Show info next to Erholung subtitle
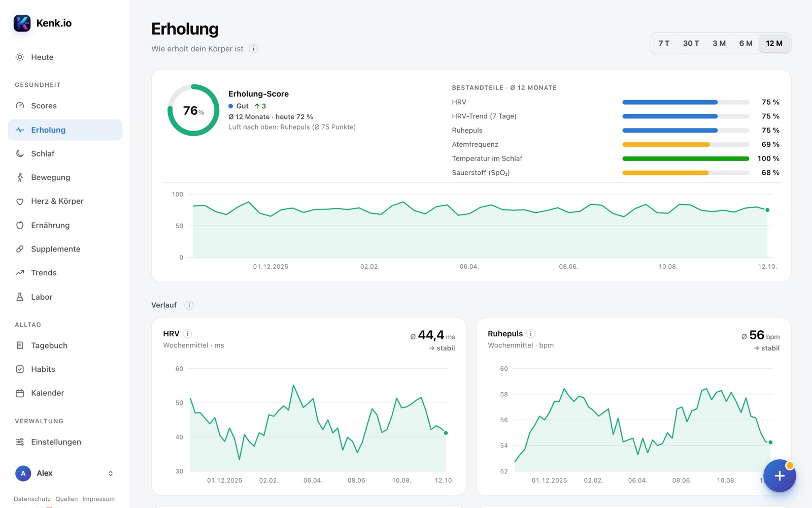The height and width of the screenshot is (508, 812). pos(253,49)
